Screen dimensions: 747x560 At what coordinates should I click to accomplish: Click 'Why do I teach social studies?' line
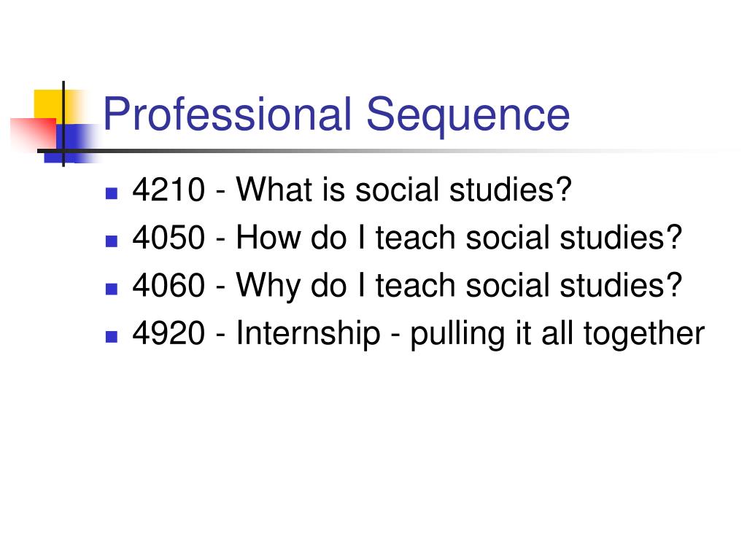(460, 286)
